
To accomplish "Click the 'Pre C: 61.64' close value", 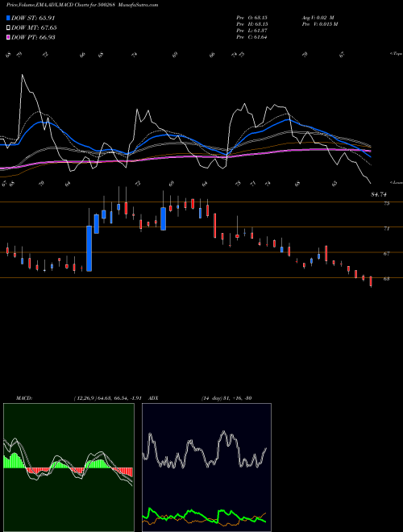I will (x=252, y=37).
